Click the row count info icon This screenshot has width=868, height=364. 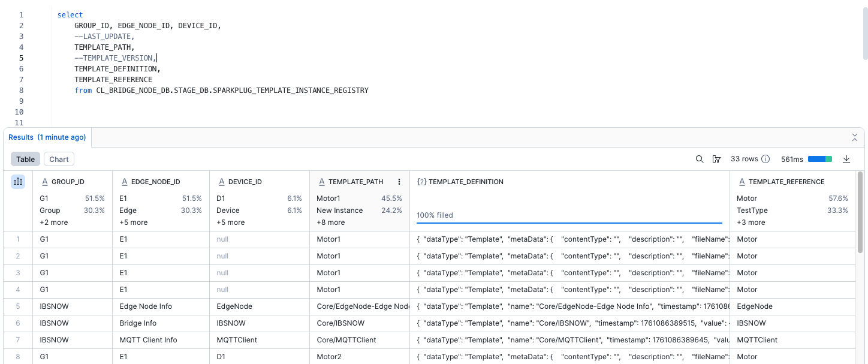point(765,159)
